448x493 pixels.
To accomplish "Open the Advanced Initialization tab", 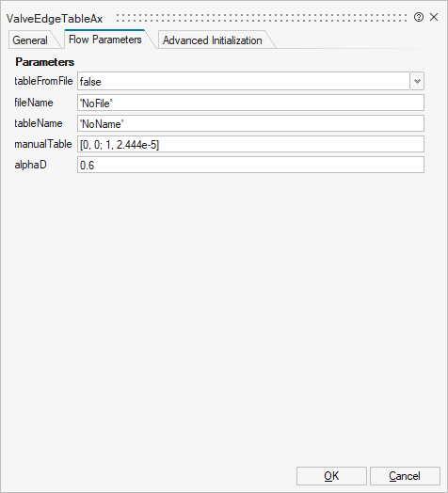I will click(x=213, y=40).
